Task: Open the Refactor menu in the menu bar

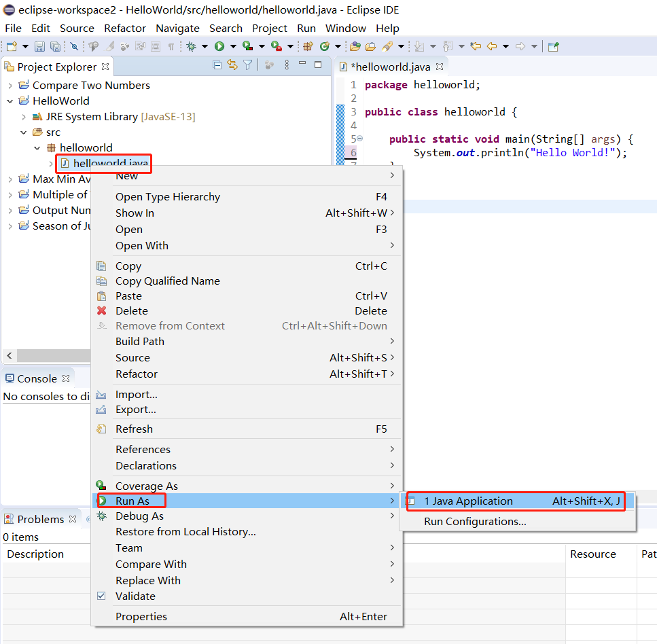Action: tap(125, 28)
